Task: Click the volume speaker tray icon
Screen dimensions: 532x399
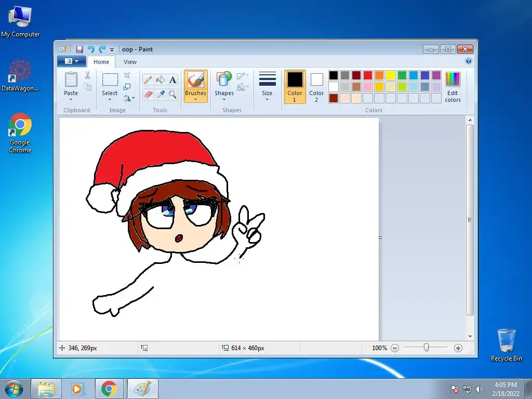Action: tap(479, 389)
